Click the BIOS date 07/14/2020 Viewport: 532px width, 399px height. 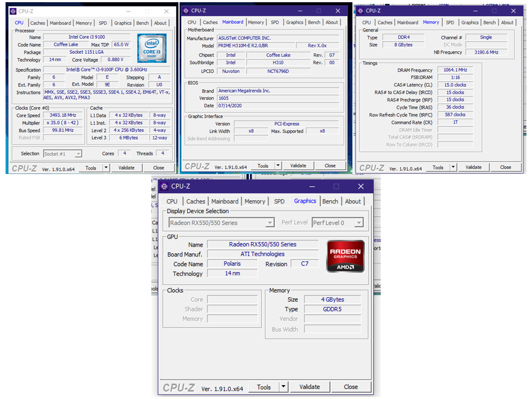(x=278, y=105)
